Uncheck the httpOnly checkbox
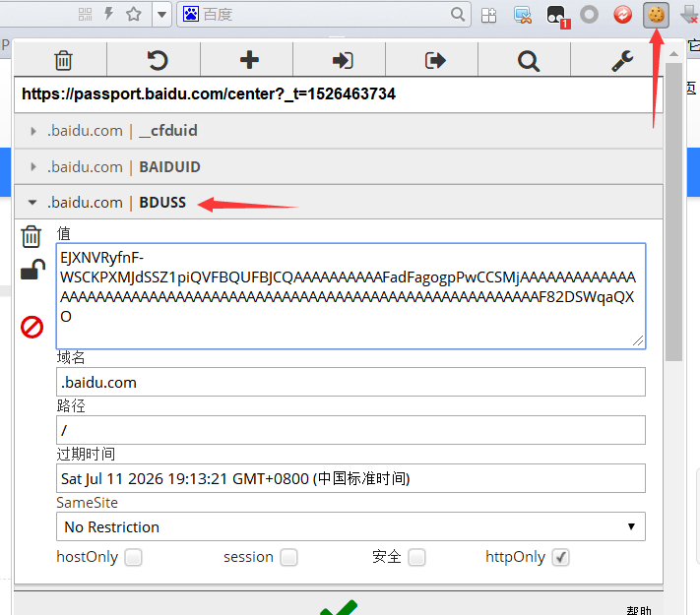 (560, 558)
